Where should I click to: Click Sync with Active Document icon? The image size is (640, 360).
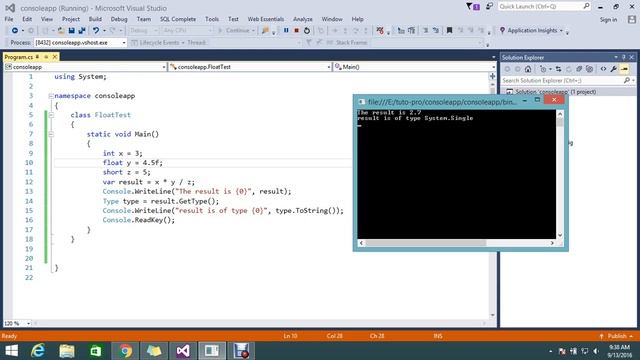point(558,69)
